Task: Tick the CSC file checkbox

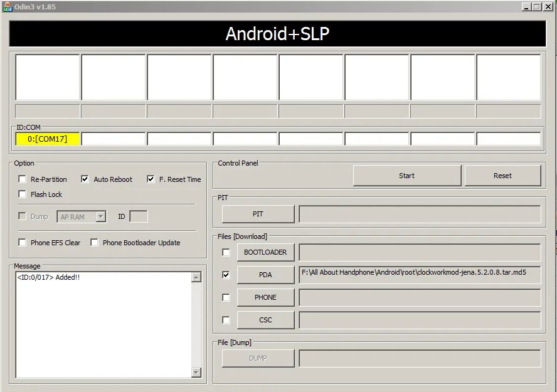Action: [226, 320]
